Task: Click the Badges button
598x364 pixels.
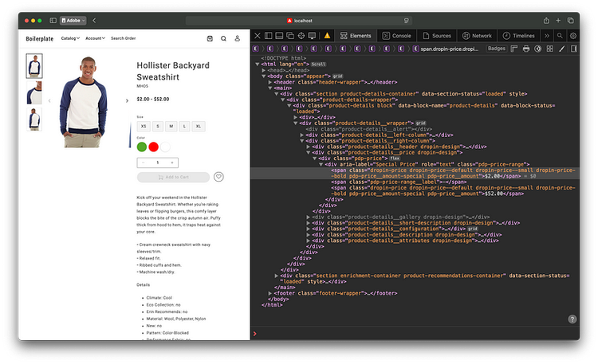Action: point(496,49)
